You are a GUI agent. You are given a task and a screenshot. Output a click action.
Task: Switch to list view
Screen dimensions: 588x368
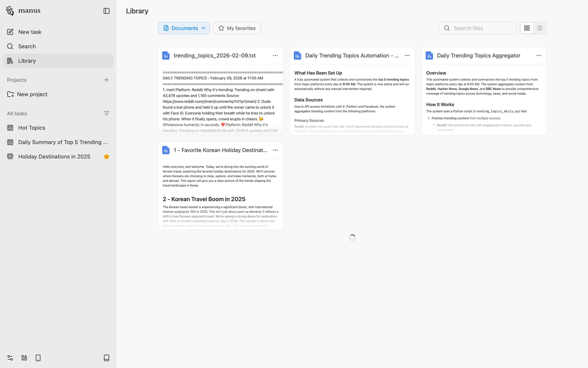tap(539, 28)
